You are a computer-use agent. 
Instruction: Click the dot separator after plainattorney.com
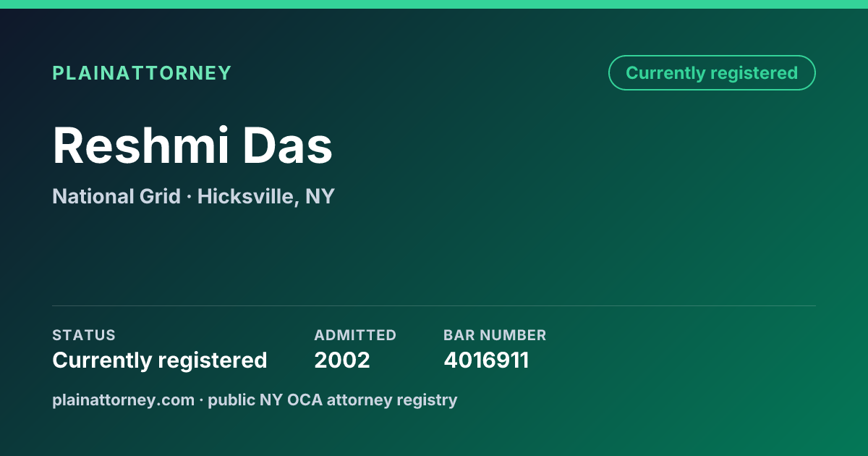coord(202,400)
